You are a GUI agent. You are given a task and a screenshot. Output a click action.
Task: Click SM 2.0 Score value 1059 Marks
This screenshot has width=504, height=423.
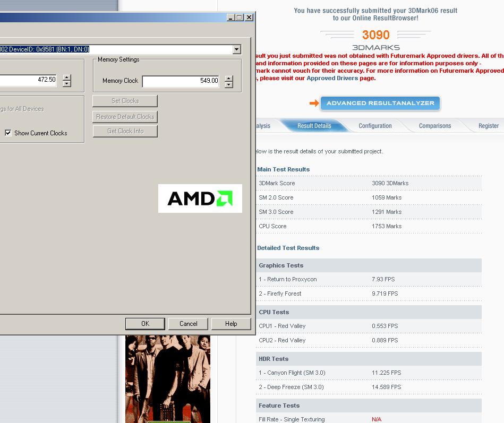click(387, 197)
